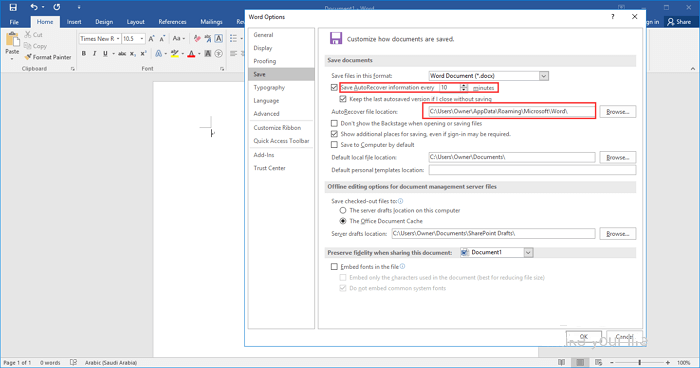
Task: Toggle Italic formatting
Action: coord(94,54)
